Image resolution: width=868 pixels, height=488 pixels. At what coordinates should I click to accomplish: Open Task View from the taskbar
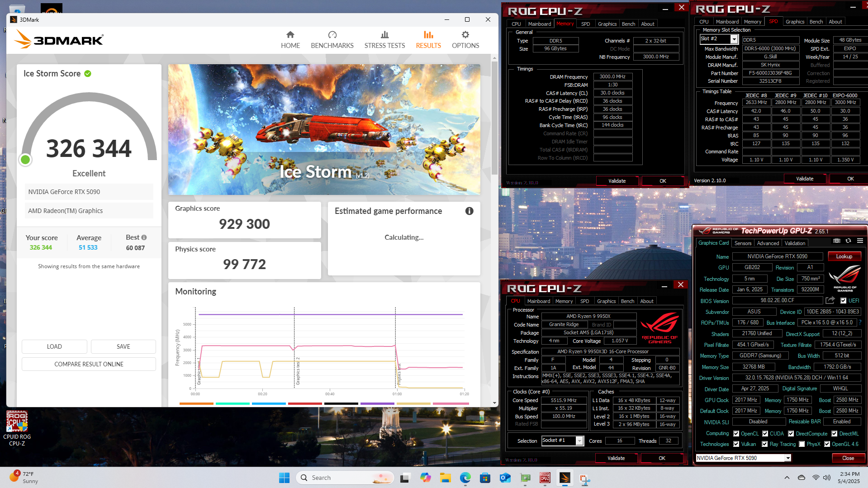pyautogui.click(x=405, y=478)
